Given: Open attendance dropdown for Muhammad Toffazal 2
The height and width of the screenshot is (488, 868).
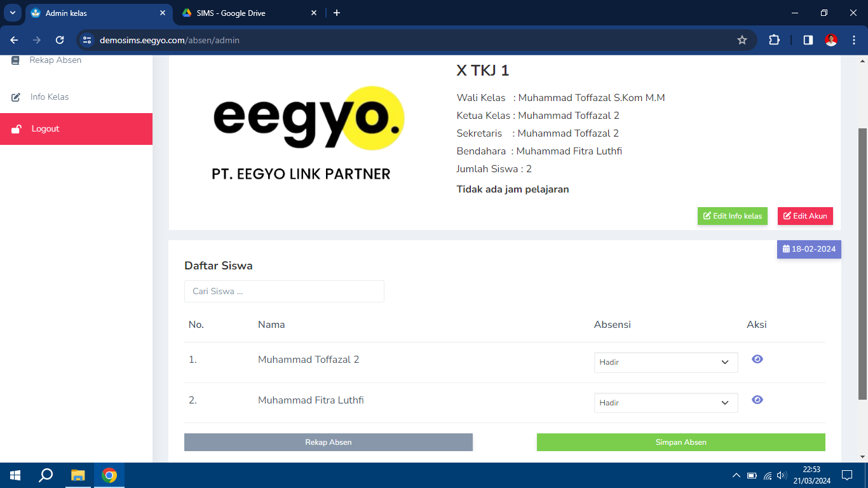Looking at the screenshot, I should click(x=665, y=362).
